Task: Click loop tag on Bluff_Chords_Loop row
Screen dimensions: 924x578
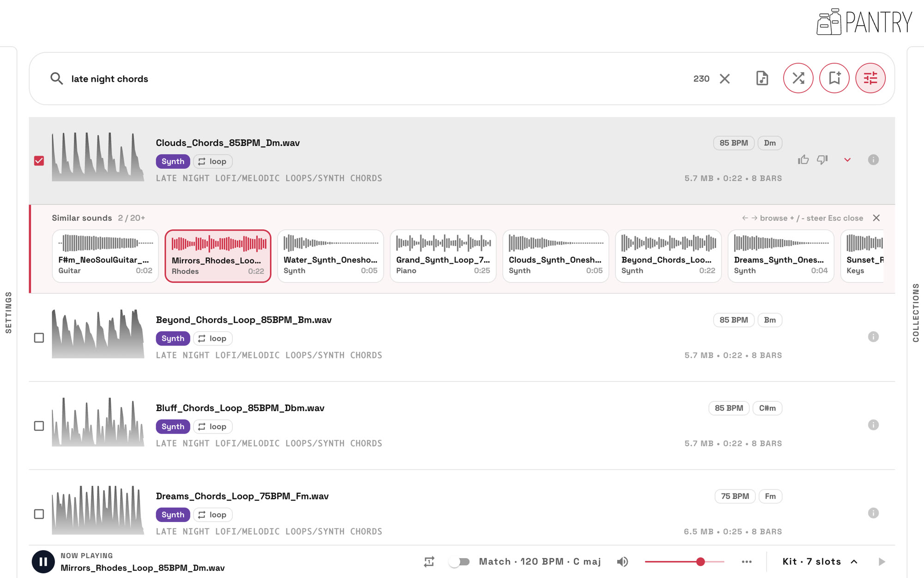Action: [213, 426]
